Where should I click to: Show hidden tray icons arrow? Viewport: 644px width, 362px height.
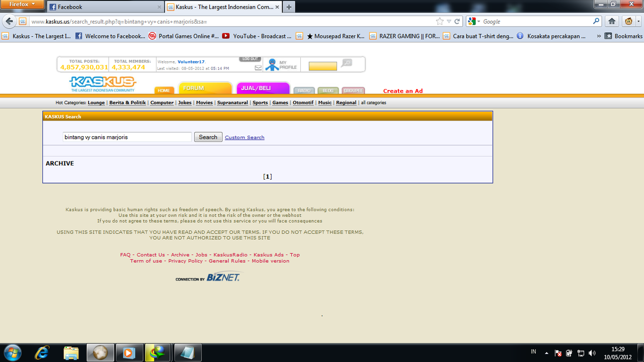tap(546, 352)
